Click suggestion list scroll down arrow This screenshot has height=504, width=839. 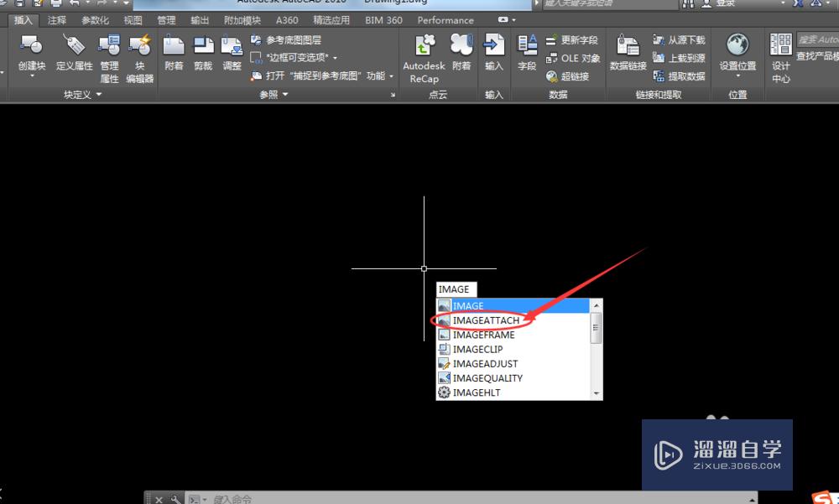tap(596, 393)
